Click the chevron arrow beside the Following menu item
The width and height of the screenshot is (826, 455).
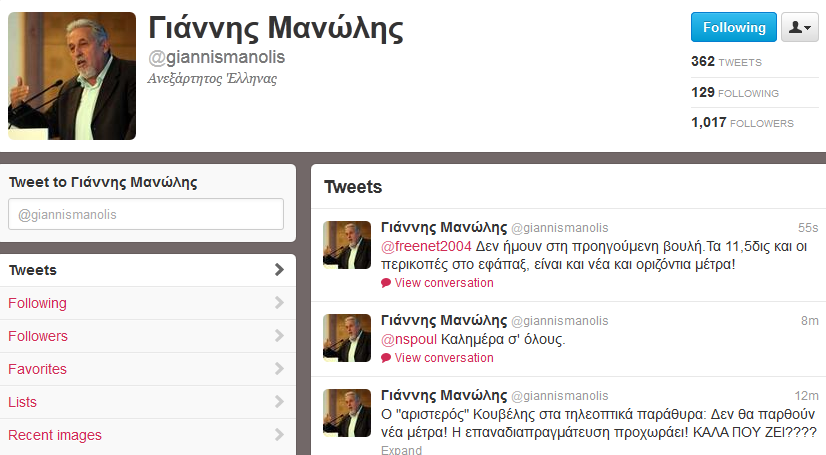[279, 303]
